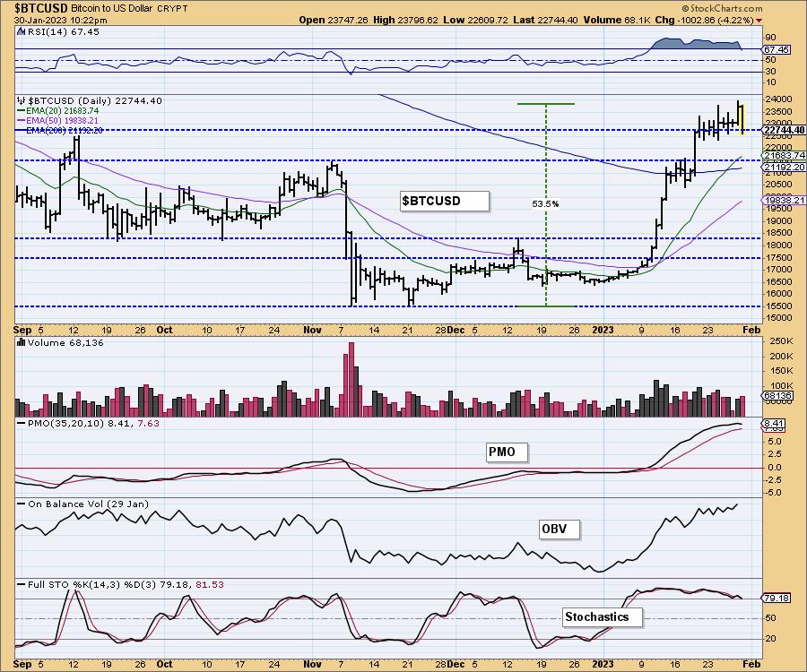The image size is (807, 672).
Task: Click the 67.45 RSI value tag on the right axis
Action: (777, 50)
